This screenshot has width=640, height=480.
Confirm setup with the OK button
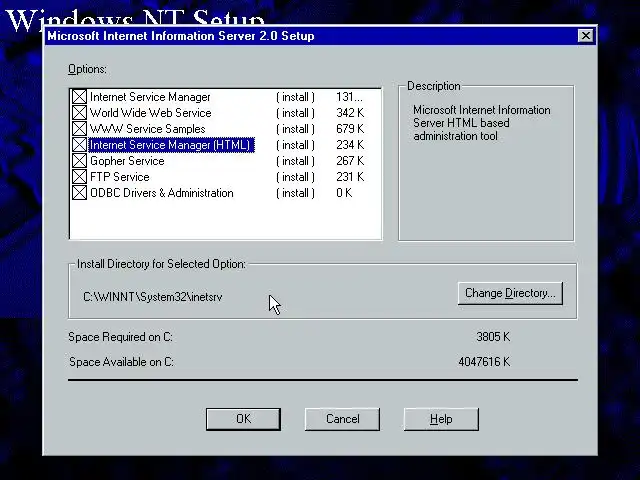[243, 419]
